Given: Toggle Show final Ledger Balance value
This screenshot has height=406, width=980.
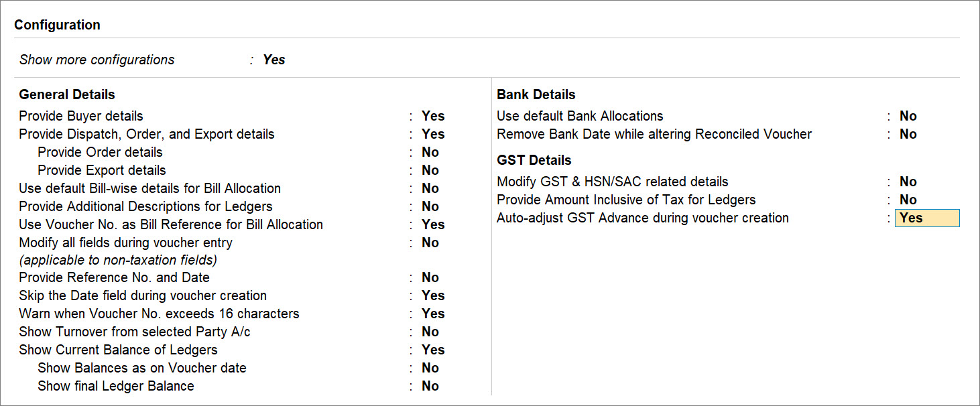Looking at the screenshot, I should [430, 386].
